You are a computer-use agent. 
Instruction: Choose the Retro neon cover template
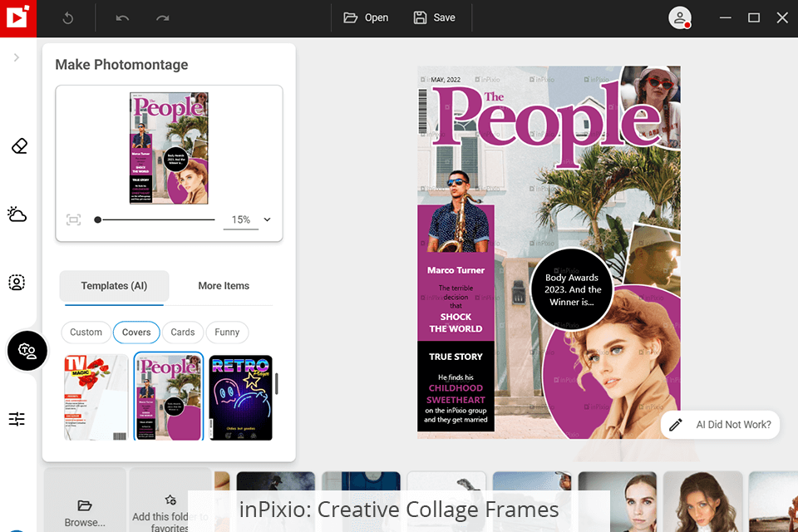pos(241,397)
